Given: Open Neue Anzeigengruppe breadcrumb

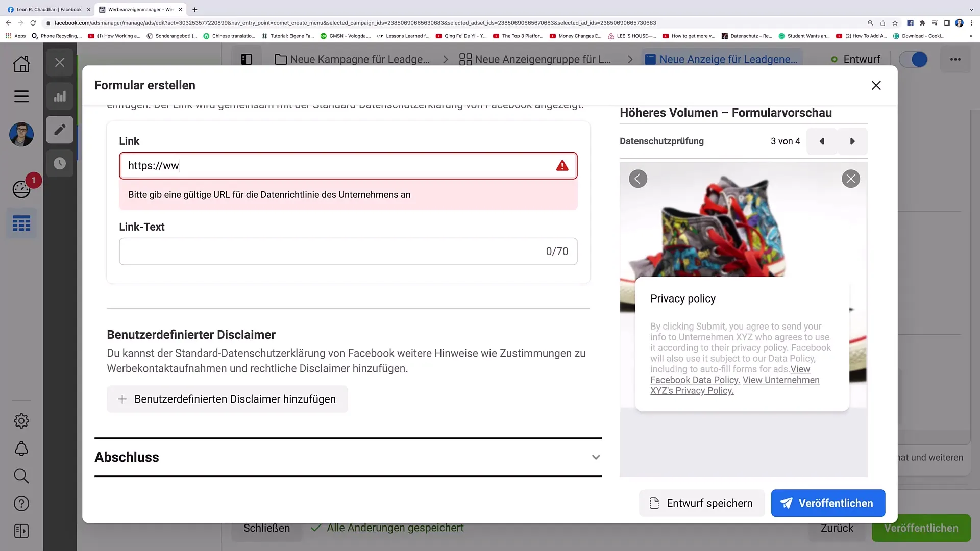Looking at the screenshot, I should [535, 59].
